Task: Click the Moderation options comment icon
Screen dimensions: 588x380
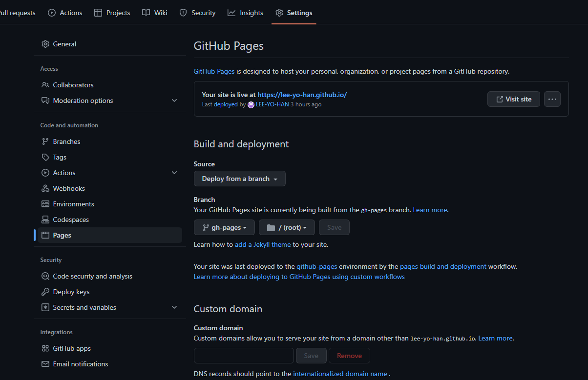Action: (x=45, y=100)
